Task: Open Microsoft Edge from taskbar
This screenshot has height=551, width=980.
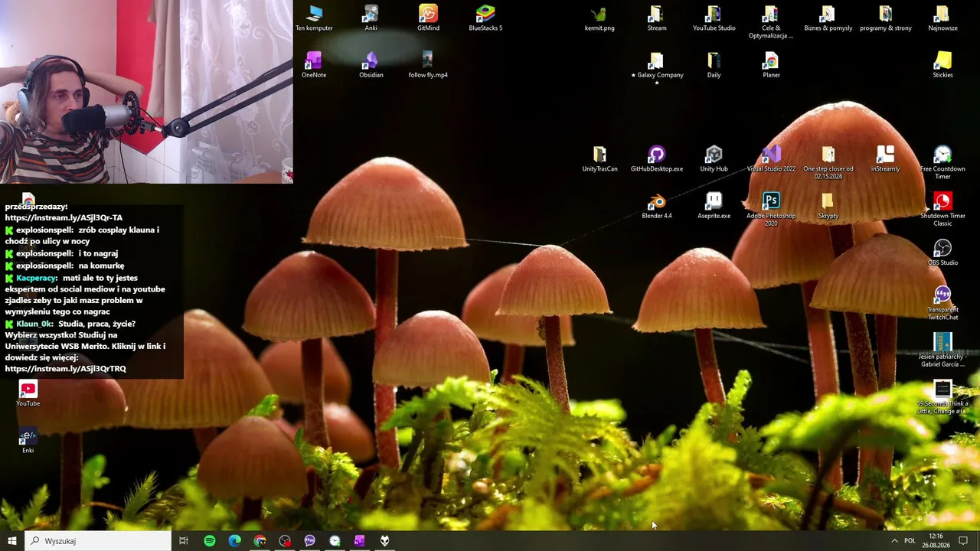Action: point(234,541)
